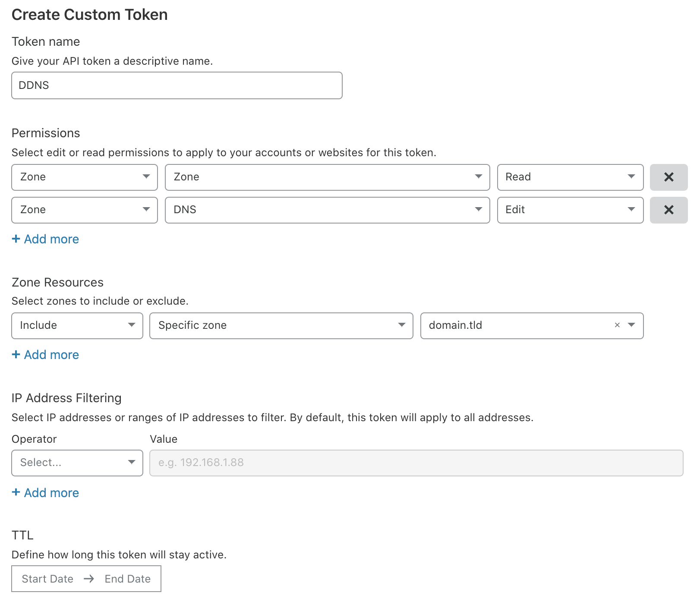Open the IP filter Operator dropdown
Screen dimensions: 700x605
77,463
